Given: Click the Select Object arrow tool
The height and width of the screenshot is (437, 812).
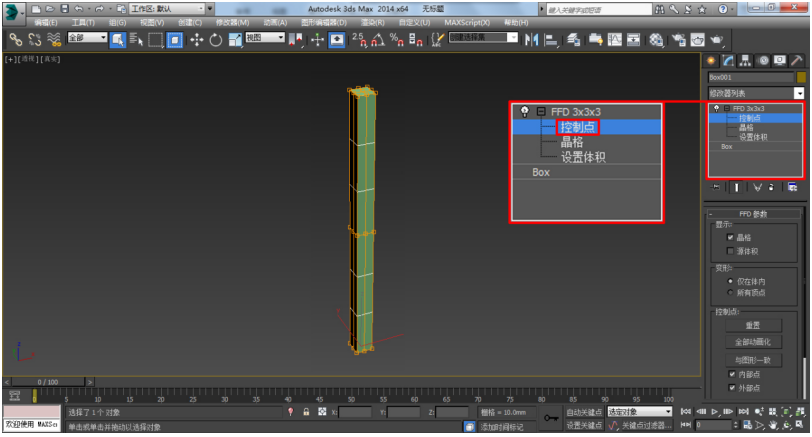Looking at the screenshot, I should [117, 40].
